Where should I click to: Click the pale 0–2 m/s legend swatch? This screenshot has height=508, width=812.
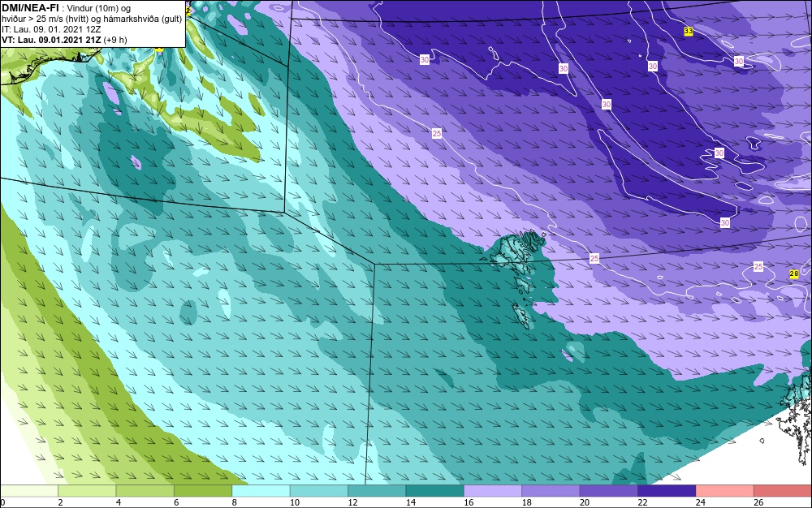29,491
